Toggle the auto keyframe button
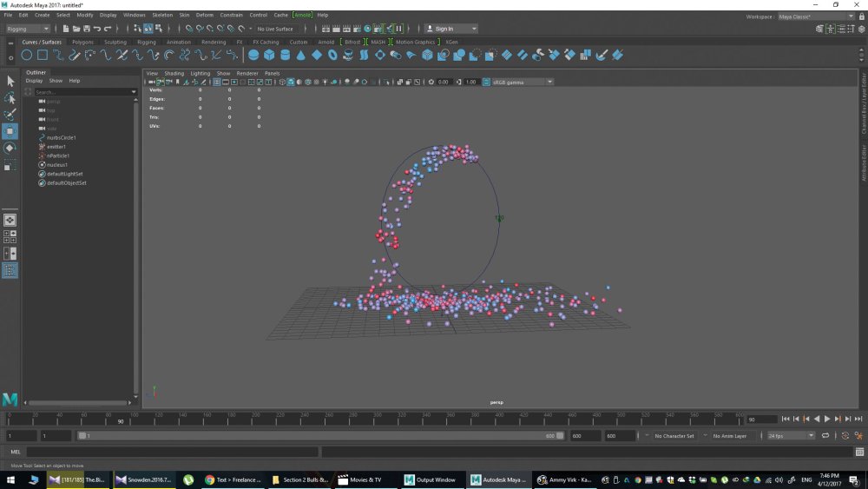The width and height of the screenshot is (868, 489). coord(845,436)
